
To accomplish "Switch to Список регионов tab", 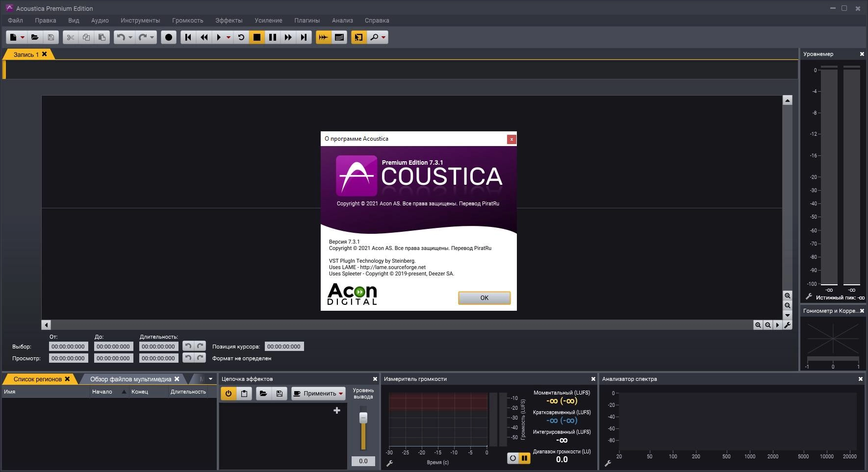I will (x=38, y=379).
